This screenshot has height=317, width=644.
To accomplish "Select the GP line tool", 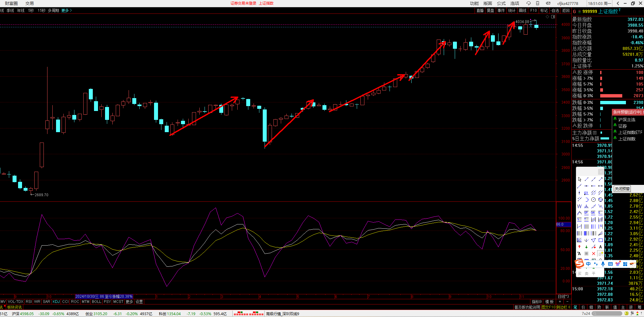I will [586, 213].
